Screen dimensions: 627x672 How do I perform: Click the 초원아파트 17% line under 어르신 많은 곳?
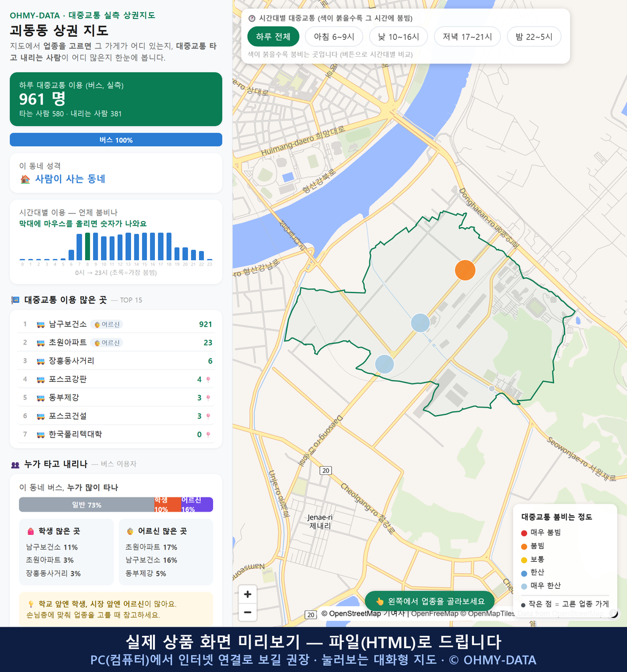(151, 547)
